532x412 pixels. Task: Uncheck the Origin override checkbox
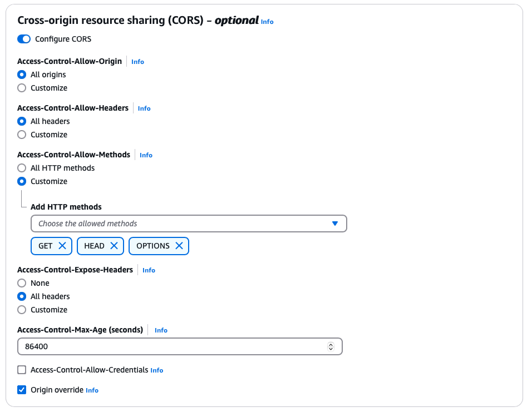(22, 390)
